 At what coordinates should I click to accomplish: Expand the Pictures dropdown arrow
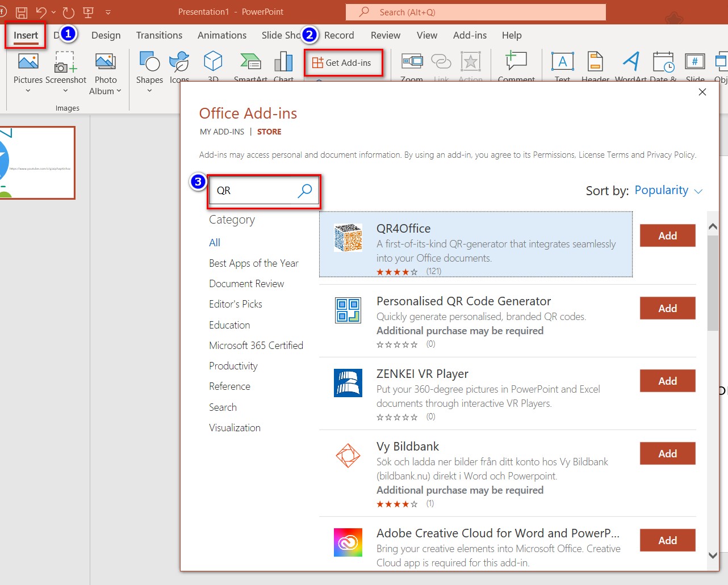pyautogui.click(x=28, y=91)
